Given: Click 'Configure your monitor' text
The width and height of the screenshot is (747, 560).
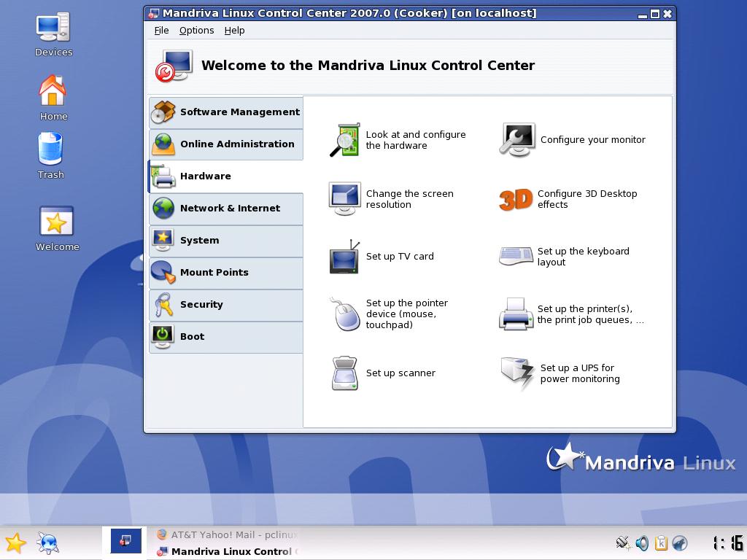Looking at the screenshot, I should pos(592,139).
